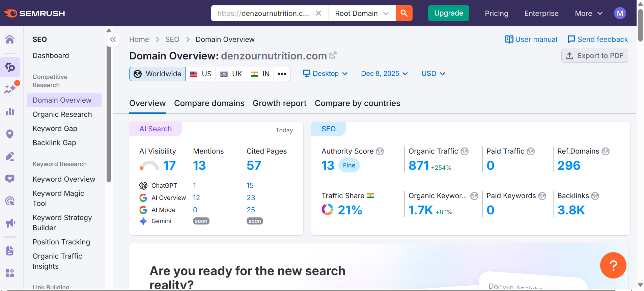Image resolution: width=644 pixels, height=291 pixels.
Task: Click Backlinks globe info icon
Action: [595, 196]
